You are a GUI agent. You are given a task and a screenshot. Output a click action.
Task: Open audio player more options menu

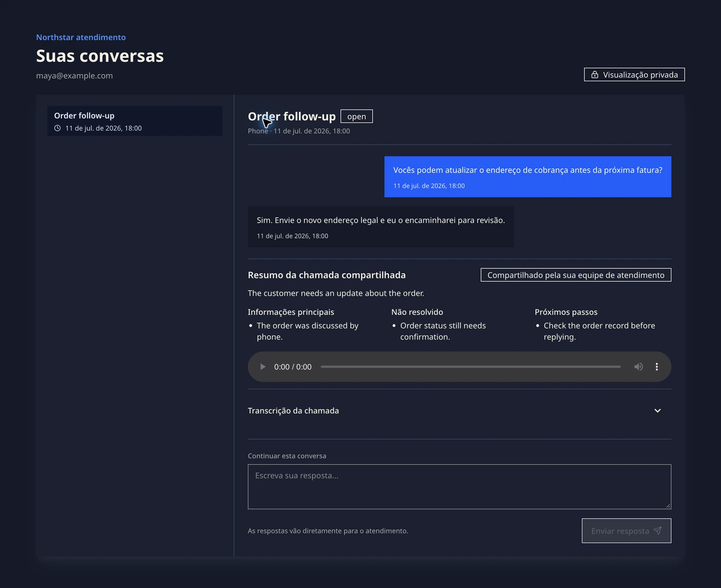(x=657, y=367)
